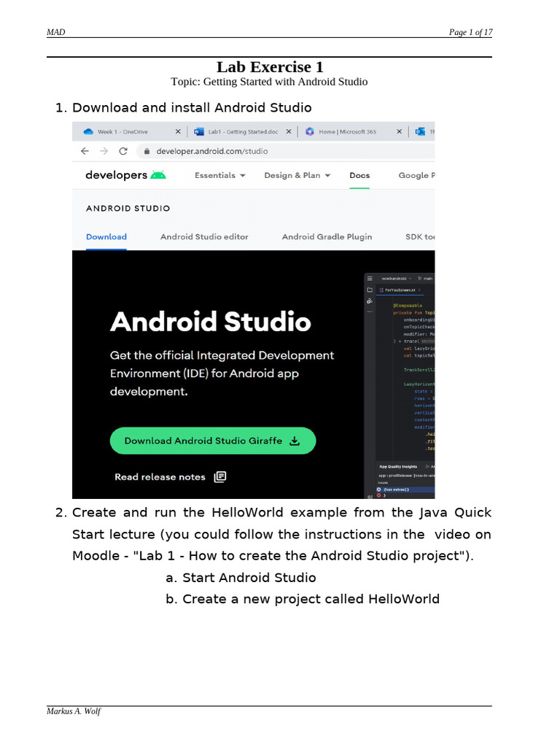Click the MAD header text

pyautogui.click(x=55, y=32)
